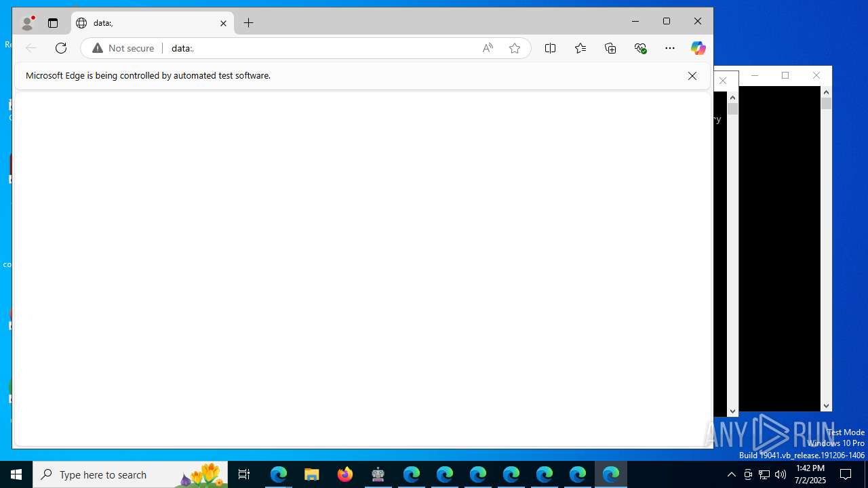Select the data:, browser tab
Image resolution: width=868 pixels, height=488 pixels.
pos(153,23)
